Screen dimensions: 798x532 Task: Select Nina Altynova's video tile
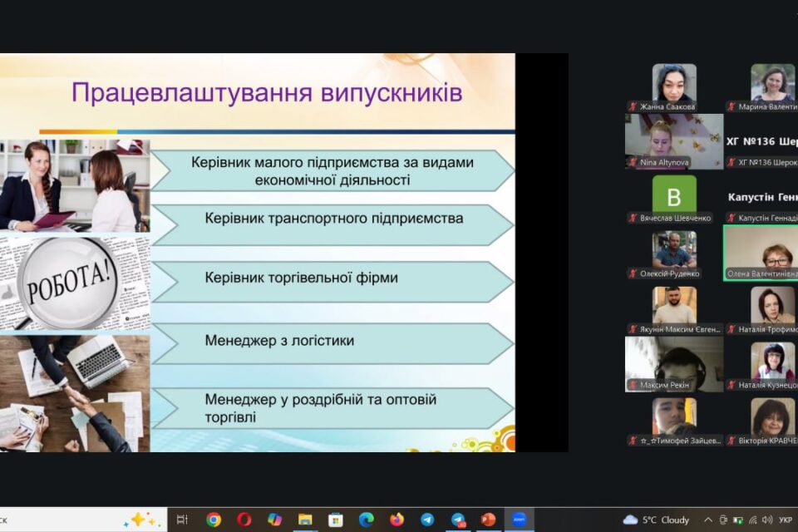674,141
